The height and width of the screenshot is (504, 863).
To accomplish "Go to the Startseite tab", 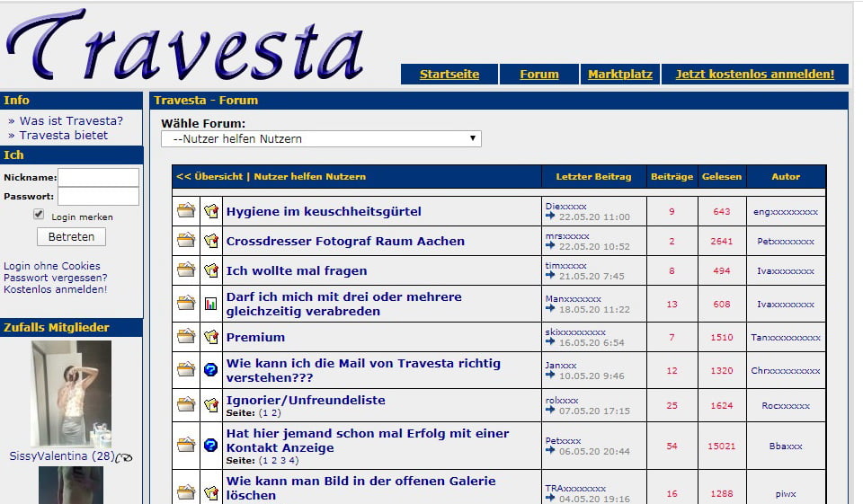I will [449, 75].
